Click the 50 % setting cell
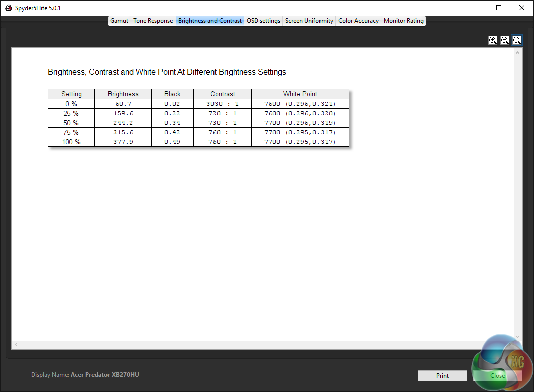Image resolution: width=534 pixels, height=392 pixels. pos(71,123)
